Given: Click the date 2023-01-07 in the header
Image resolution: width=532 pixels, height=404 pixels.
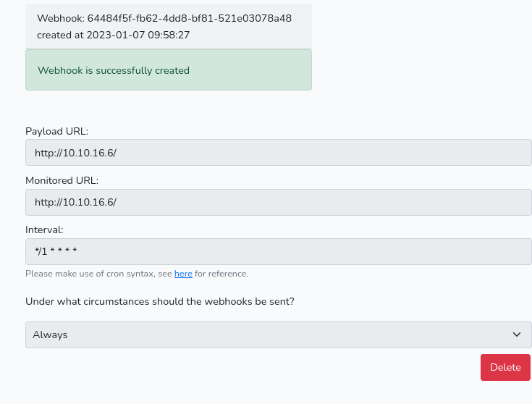Looking at the screenshot, I should (116, 35).
